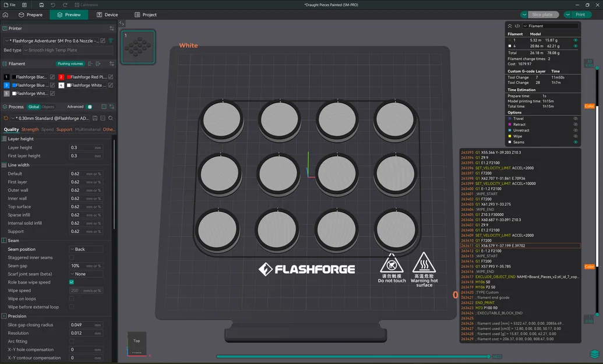Save the process preset

[x=95, y=118]
